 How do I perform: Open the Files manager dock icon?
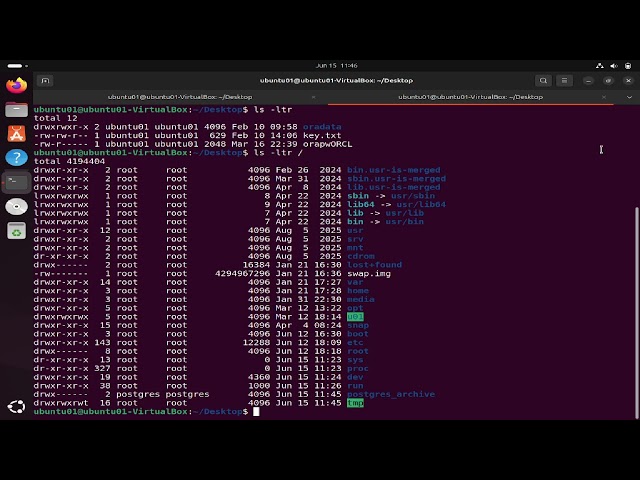click(x=16, y=109)
